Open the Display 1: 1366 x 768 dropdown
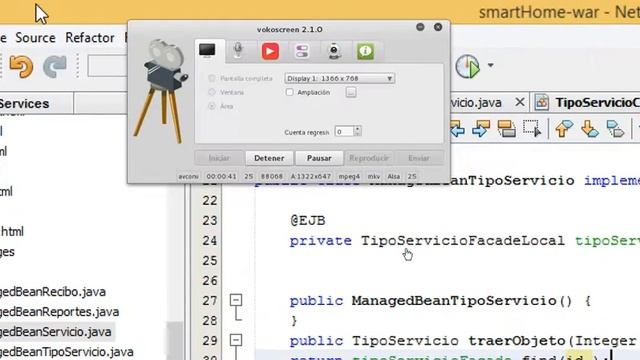The image size is (640, 360). point(340,78)
